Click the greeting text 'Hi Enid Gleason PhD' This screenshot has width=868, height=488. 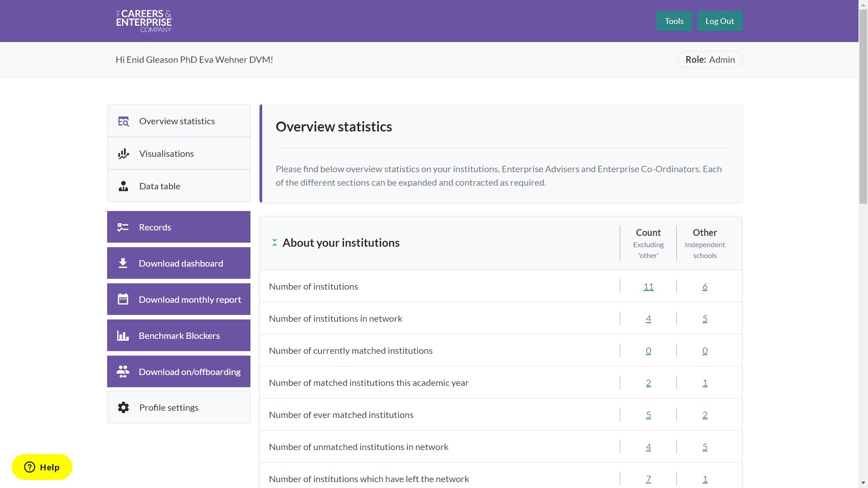156,60
